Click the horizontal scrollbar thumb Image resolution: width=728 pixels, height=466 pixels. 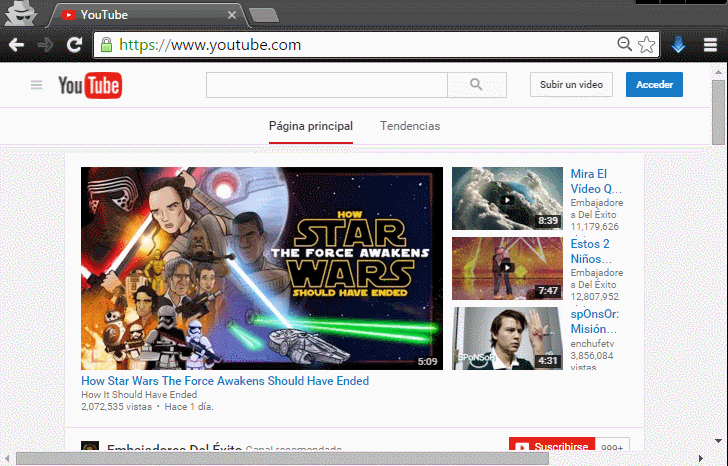(x=283, y=459)
